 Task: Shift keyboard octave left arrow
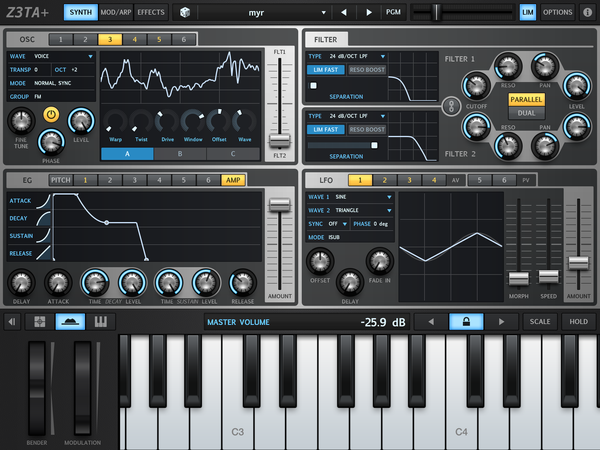tap(431, 322)
